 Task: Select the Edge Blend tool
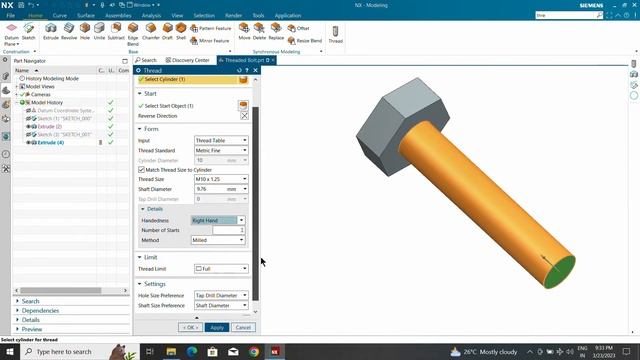tap(133, 34)
